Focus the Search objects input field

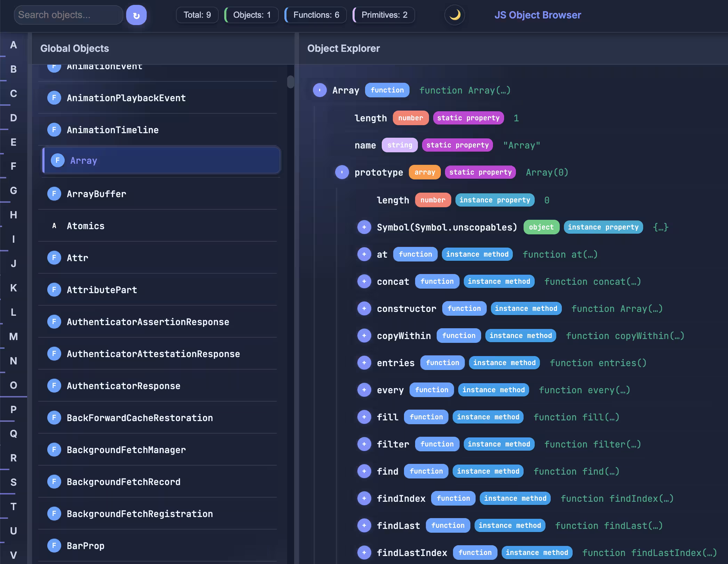(68, 15)
